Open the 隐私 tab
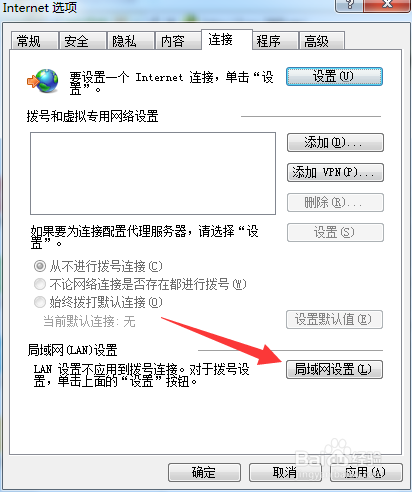Image resolution: width=412 pixels, height=492 pixels. (130, 41)
